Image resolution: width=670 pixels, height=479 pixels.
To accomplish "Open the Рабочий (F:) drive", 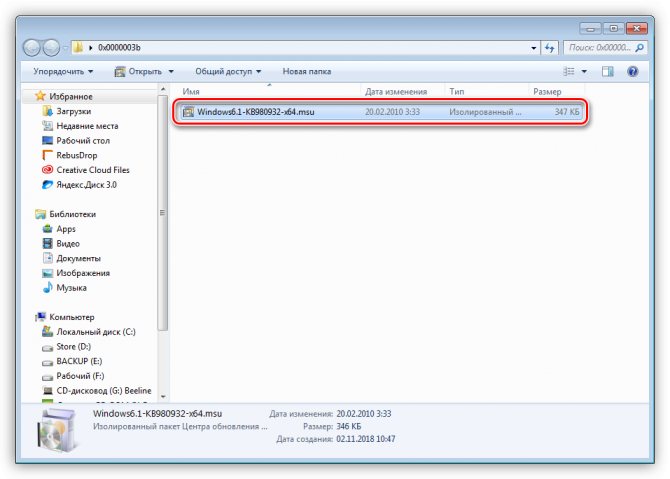I will (x=80, y=376).
